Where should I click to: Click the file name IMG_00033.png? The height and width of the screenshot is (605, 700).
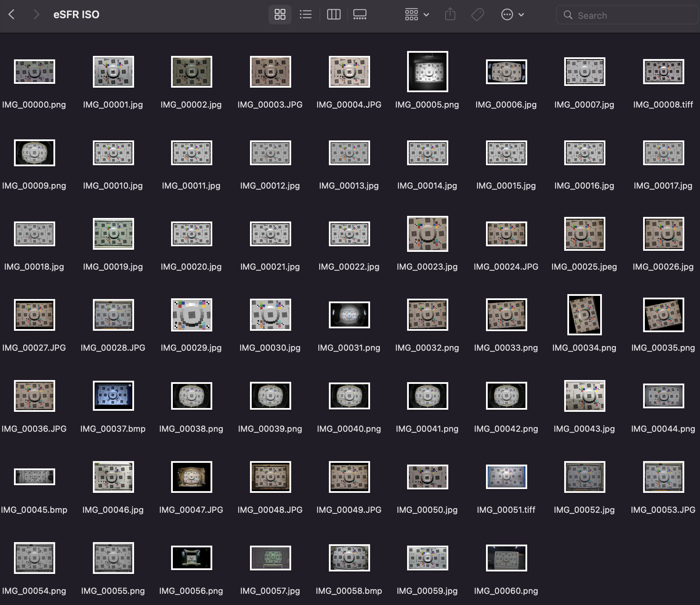[506, 348]
